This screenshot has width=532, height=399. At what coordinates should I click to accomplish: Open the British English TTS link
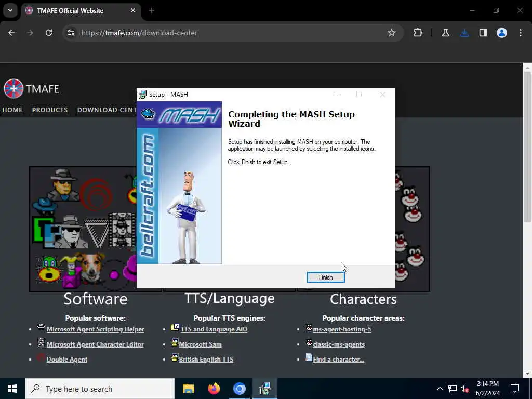(x=206, y=360)
